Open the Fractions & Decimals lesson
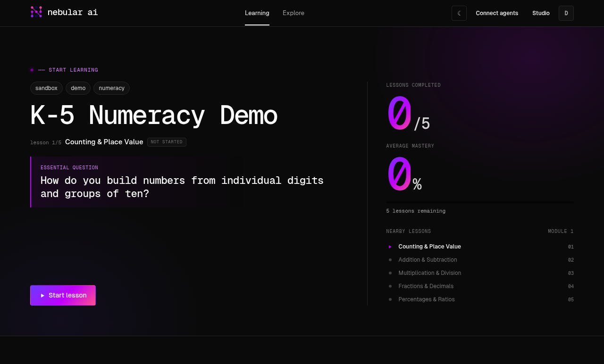This screenshot has height=364, width=604. pyautogui.click(x=480, y=286)
